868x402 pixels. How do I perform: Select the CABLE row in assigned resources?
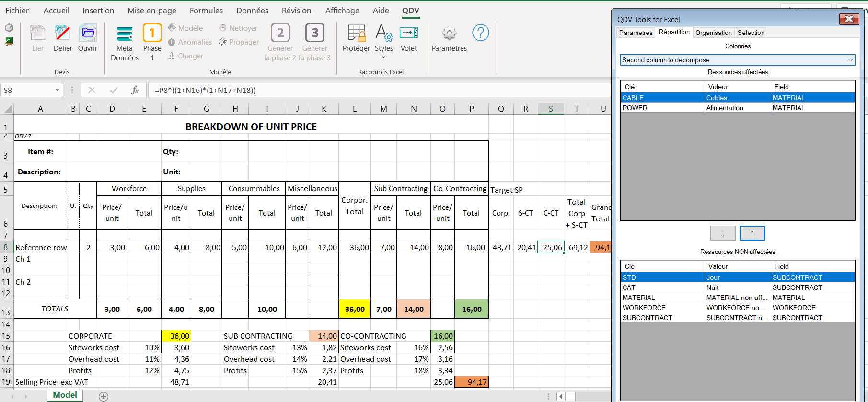click(x=738, y=98)
